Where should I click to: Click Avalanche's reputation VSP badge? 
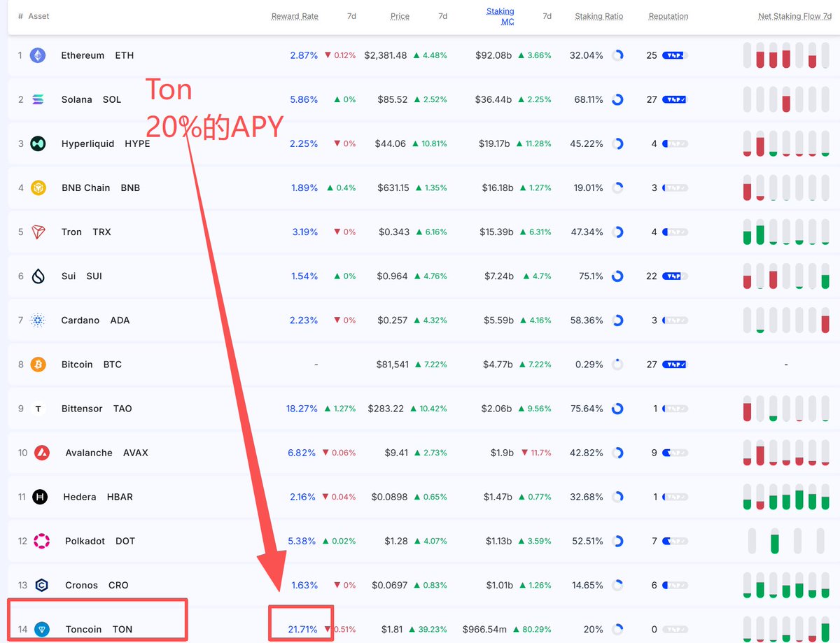tap(675, 453)
